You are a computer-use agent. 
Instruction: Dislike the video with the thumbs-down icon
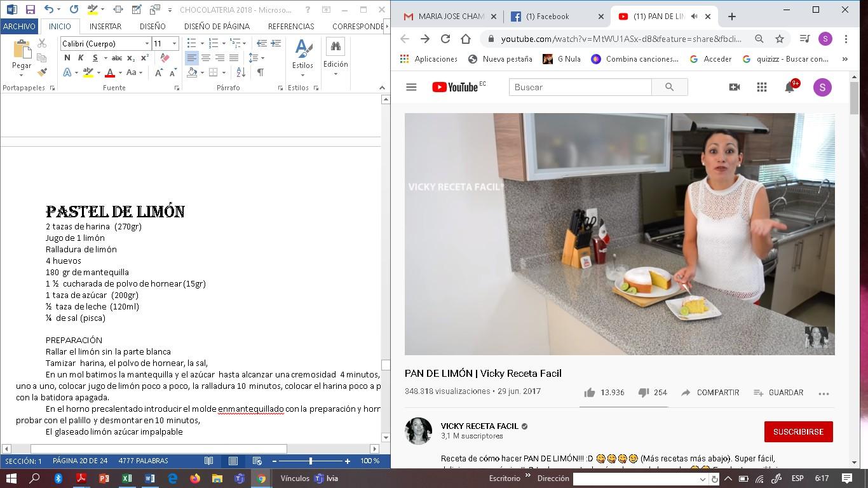click(x=643, y=393)
